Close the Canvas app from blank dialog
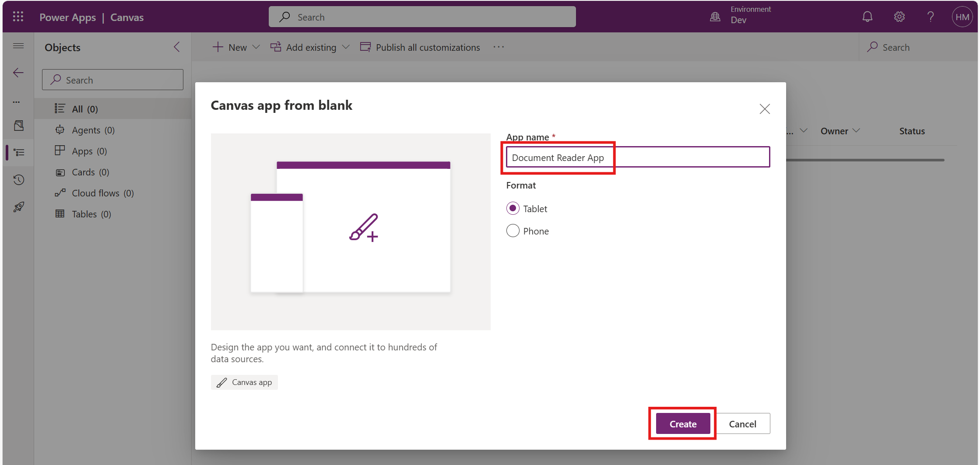 [x=764, y=109]
